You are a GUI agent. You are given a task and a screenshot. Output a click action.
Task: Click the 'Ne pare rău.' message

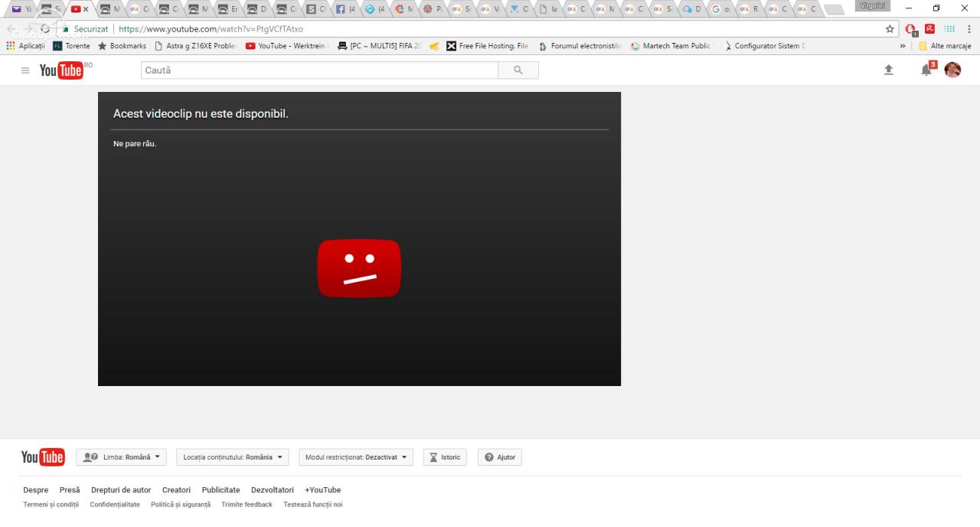pos(135,144)
